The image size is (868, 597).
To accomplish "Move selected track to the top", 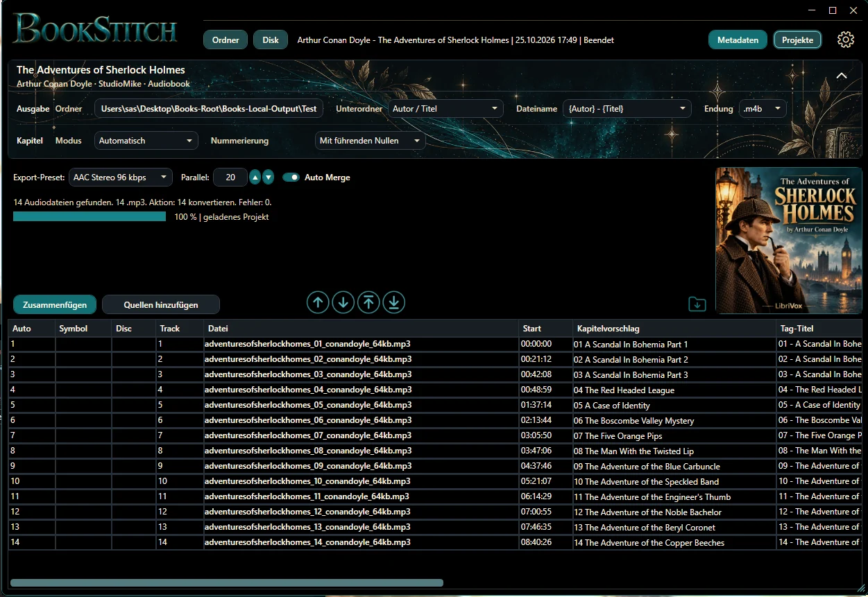I will point(368,302).
